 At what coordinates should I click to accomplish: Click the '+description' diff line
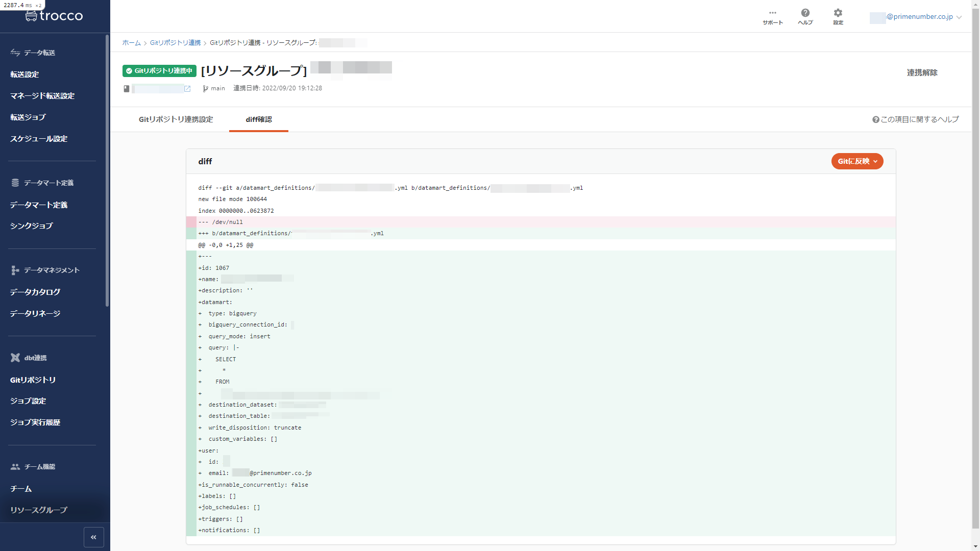click(x=541, y=290)
